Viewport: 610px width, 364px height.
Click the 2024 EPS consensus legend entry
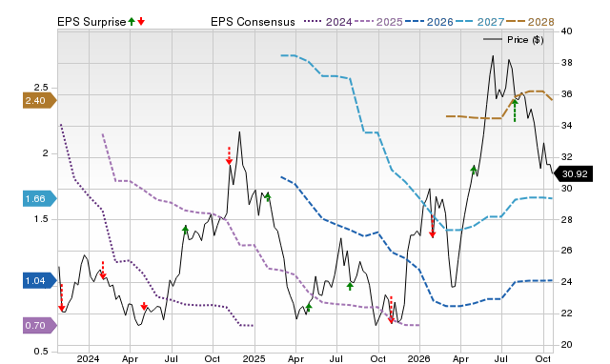pos(328,22)
